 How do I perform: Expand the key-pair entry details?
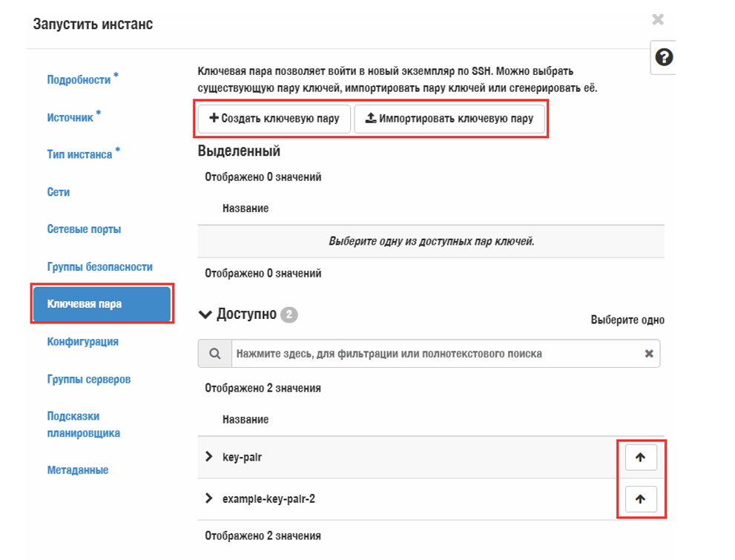click(x=208, y=458)
